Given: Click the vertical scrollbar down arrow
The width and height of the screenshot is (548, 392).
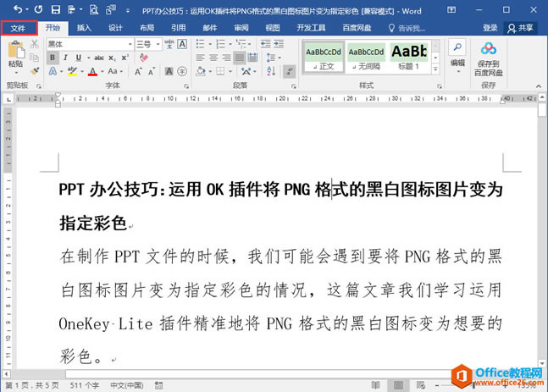Looking at the screenshot, I should pos(542,362).
